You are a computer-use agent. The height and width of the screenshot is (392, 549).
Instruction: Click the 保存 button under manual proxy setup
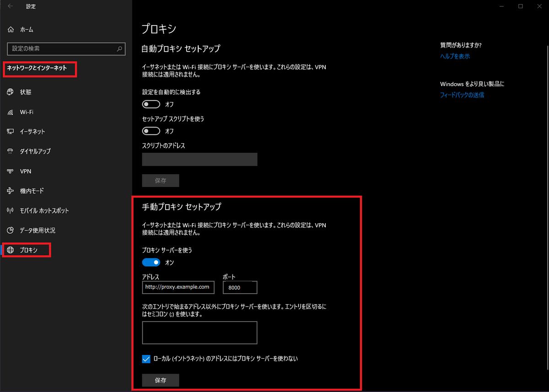tap(161, 380)
